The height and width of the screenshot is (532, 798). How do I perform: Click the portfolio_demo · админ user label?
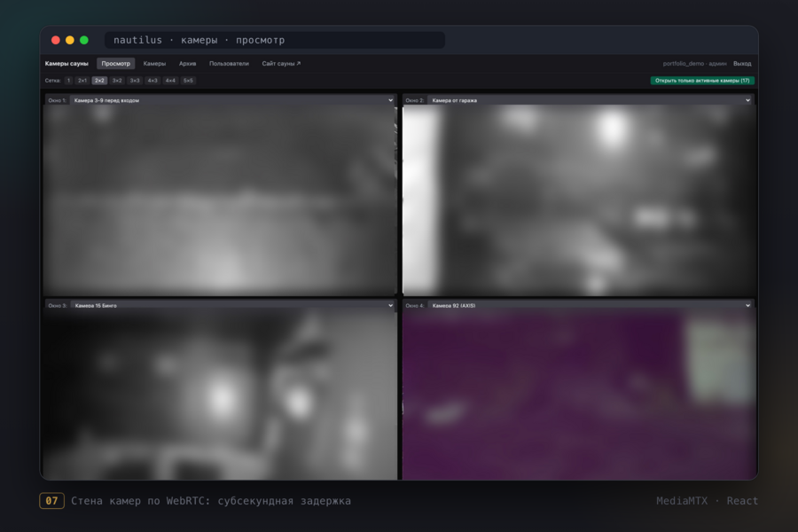694,64
